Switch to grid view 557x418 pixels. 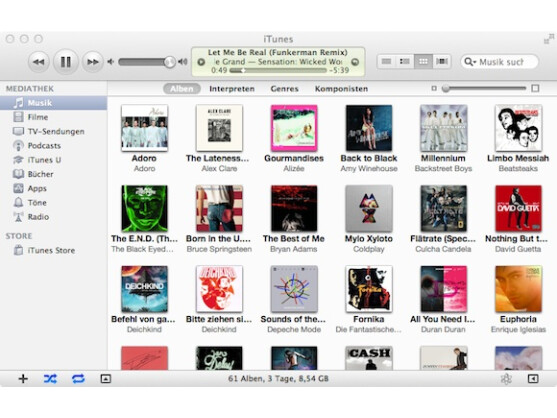tap(423, 62)
